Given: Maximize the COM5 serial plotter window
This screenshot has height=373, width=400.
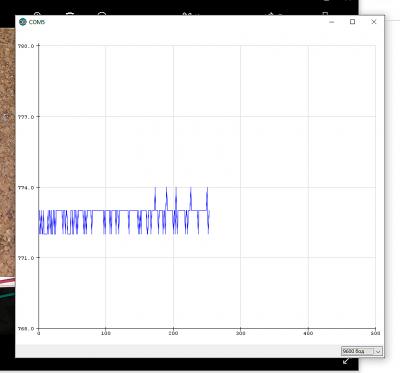Looking at the screenshot, I should (352, 22).
